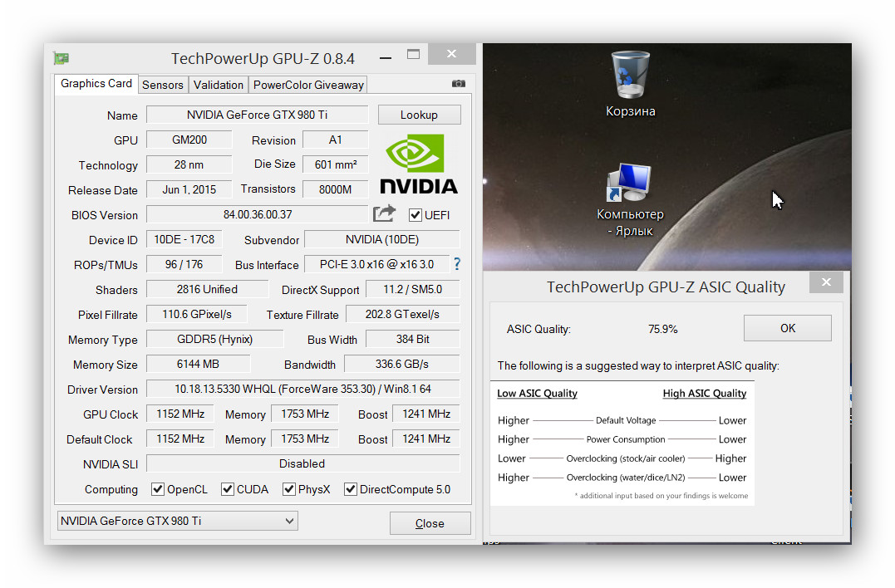Click the GPU-Z app icon in title bar
895x588 pixels.
coord(61,58)
